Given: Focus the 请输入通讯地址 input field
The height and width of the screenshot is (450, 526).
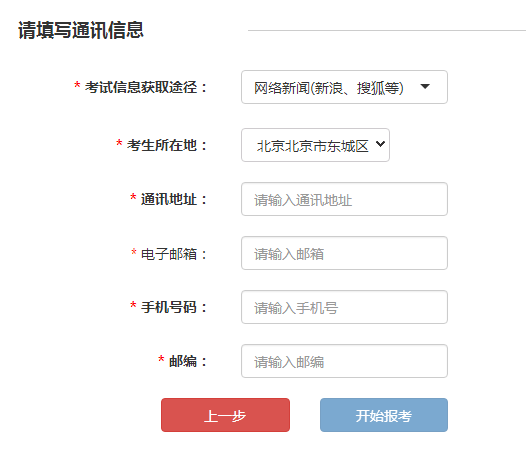Looking at the screenshot, I should click(344, 199).
